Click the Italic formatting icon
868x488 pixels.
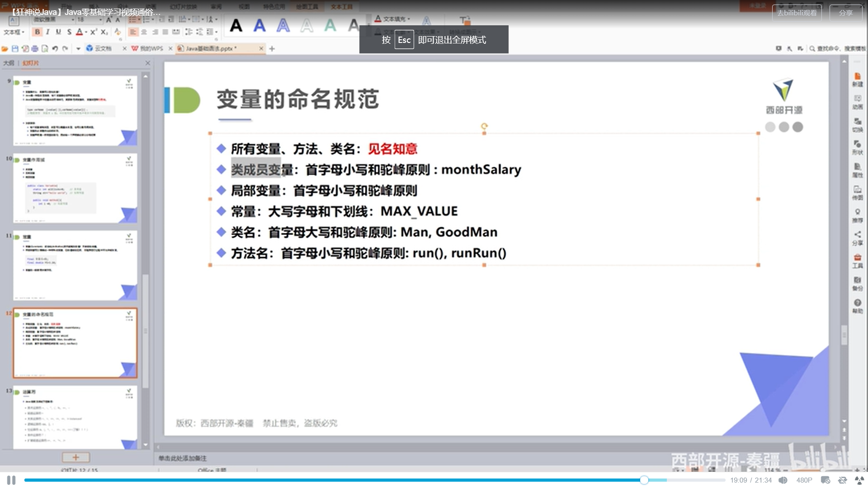[48, 32]
